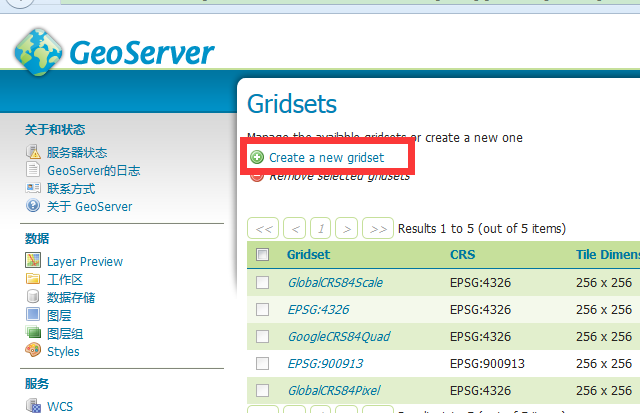Check the EPSG:4326 gridset row checkbox
Image resolution: width=640 pixels, height=413 pixels.
pyautogui.click(x=262, y=309)
